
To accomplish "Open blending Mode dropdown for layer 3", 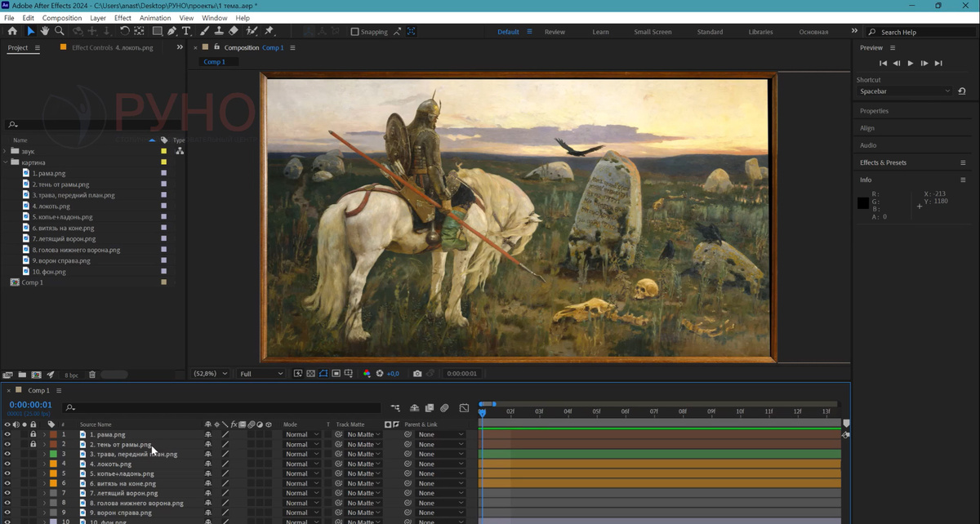I will pyautogui.click(x=300, y=454).
